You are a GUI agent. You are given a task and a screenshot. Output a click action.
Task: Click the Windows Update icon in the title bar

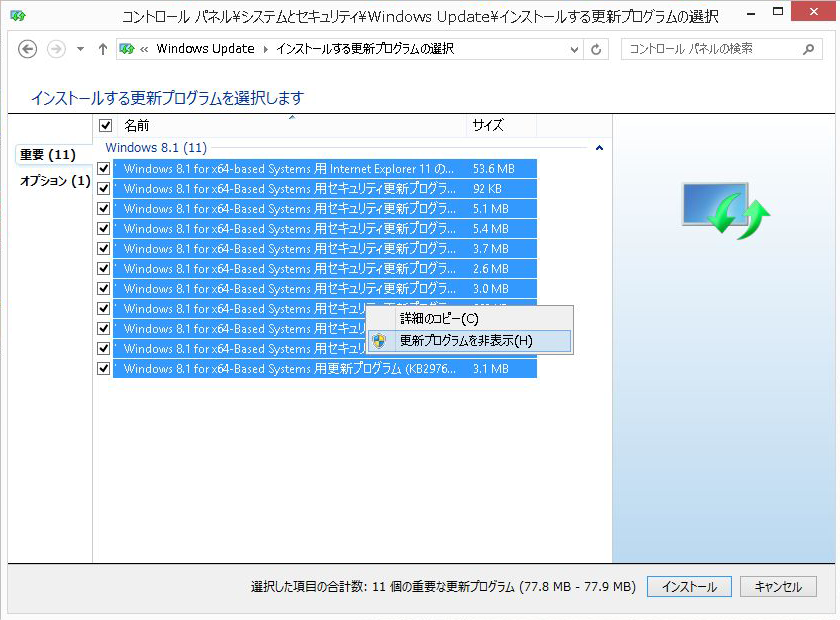[x=17, y=16]
